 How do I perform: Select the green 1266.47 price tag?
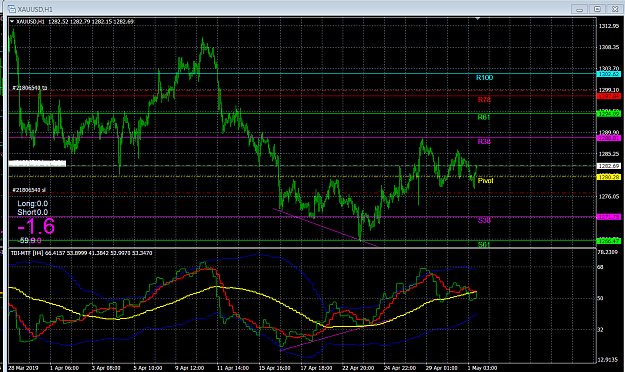(609, 241)
